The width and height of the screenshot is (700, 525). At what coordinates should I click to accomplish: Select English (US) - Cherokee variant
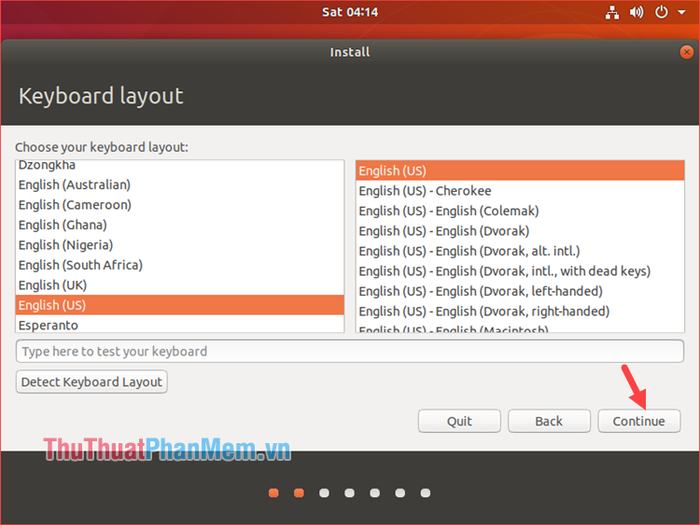click(520, 191)
